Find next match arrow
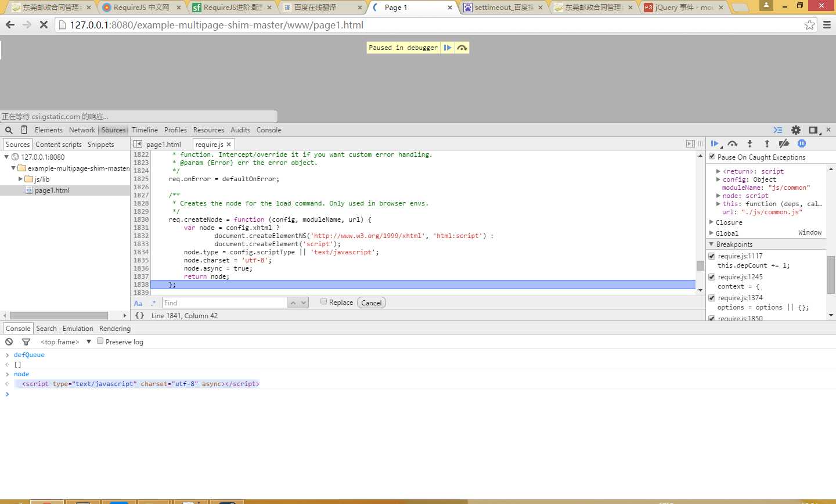 pyautogui.click(x=304, y=303)
